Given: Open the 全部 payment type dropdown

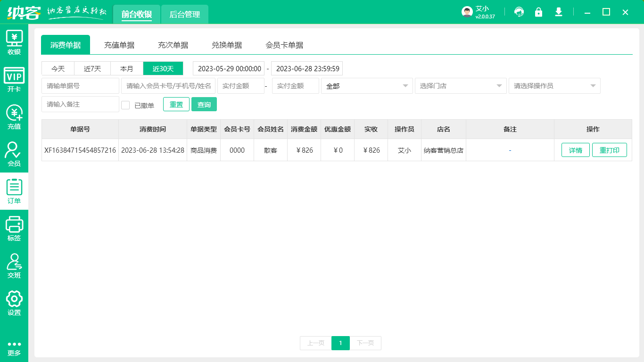Looking at the screenshot, I should click(367, 86).
